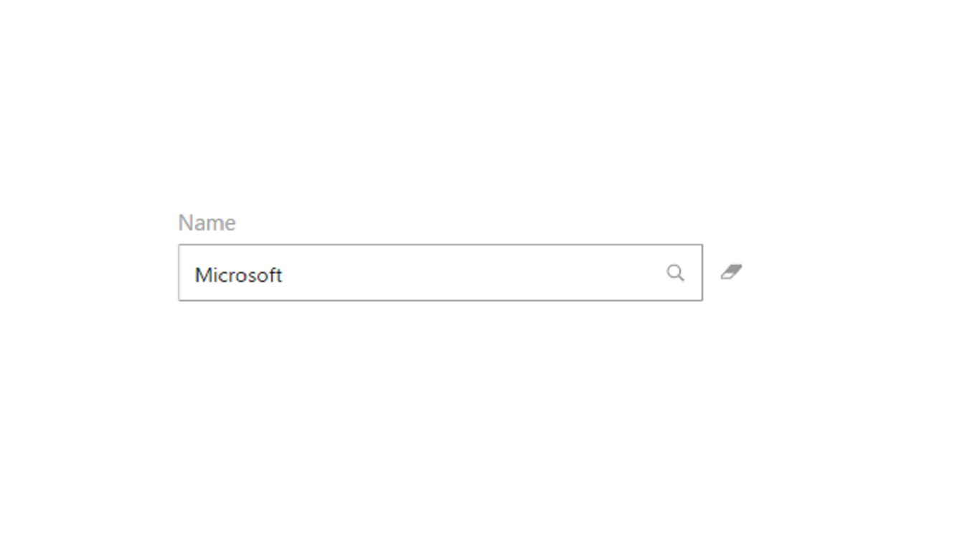The width and height of the screenshot is (980, 551).
Task: Reset the Name filter using the eraser
Action: coord(731,272)
